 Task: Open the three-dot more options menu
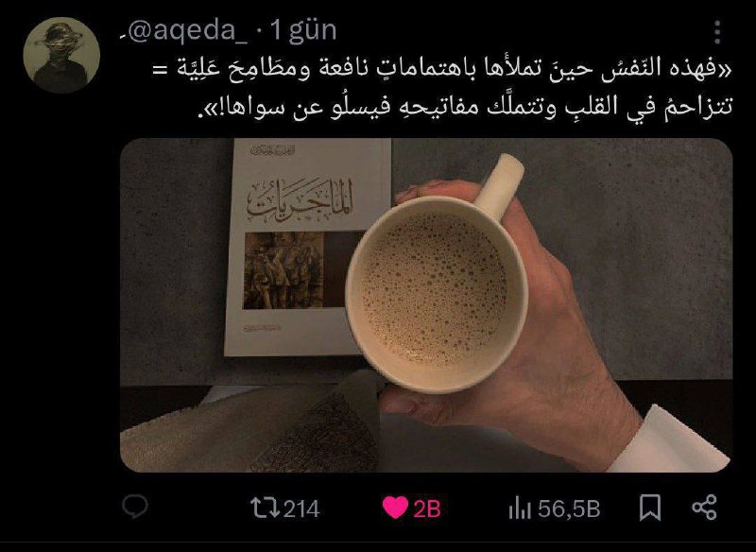click(717, 32)
